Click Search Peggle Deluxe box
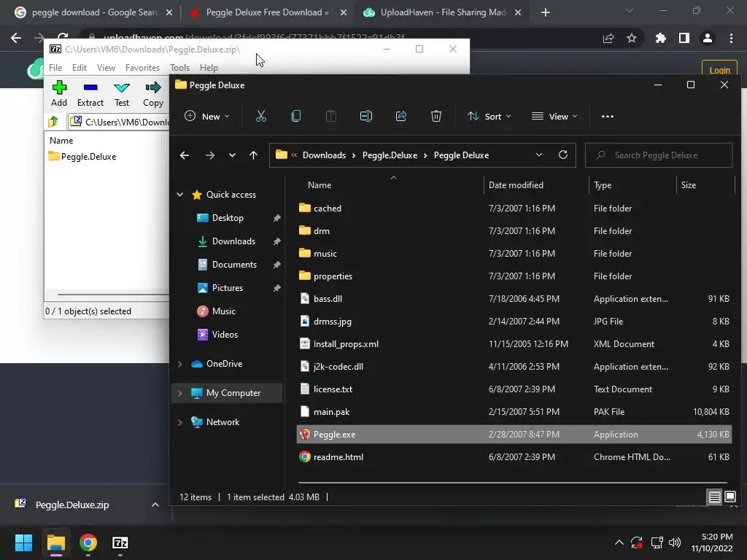747x560 pixels. (x=659, y=155)
